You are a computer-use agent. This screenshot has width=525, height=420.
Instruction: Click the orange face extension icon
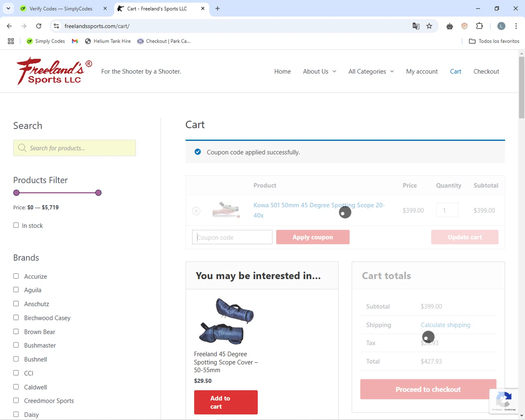point(464,26)
